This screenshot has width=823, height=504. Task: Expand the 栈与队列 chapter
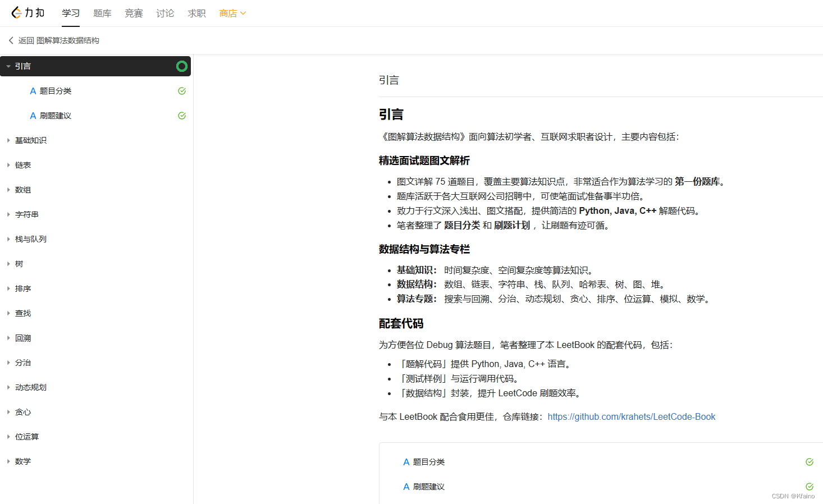[8, 239]
